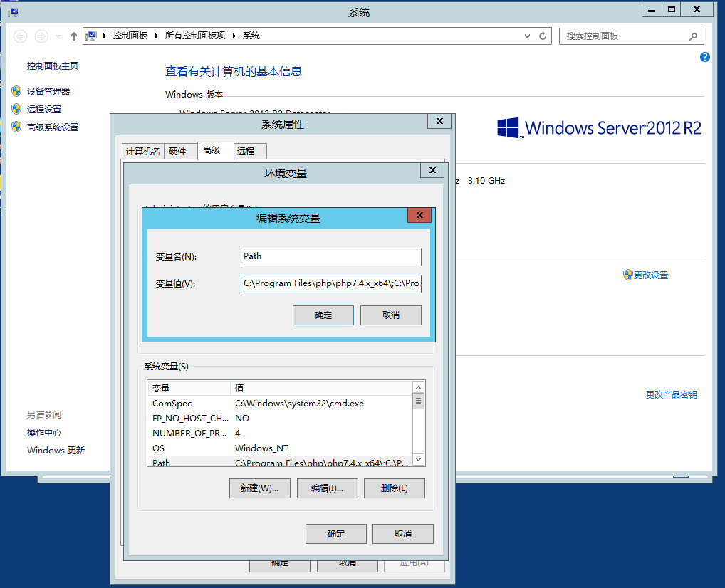725x588 pixels.
Task: Click the system variables scrollbar thumb
Action: click(419, 401)
